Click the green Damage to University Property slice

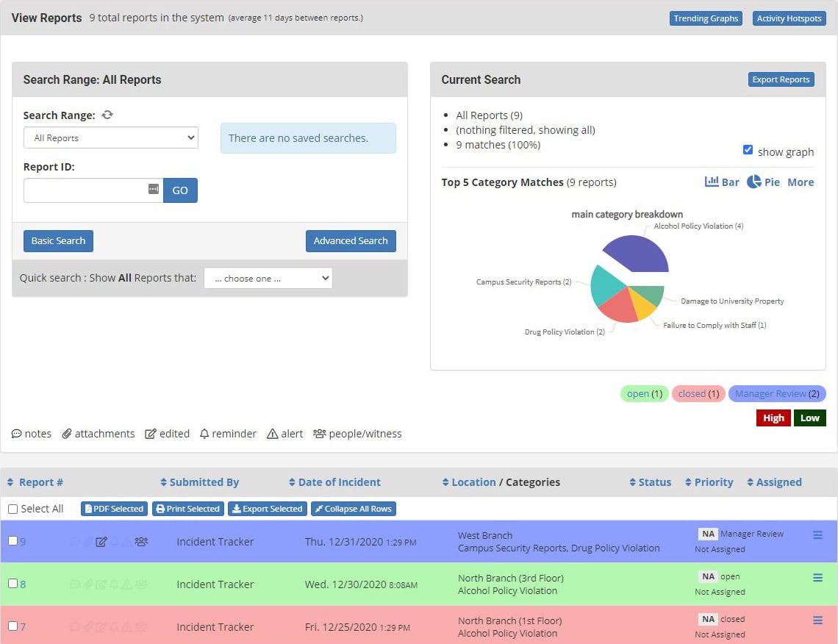[x=651, y=293]
